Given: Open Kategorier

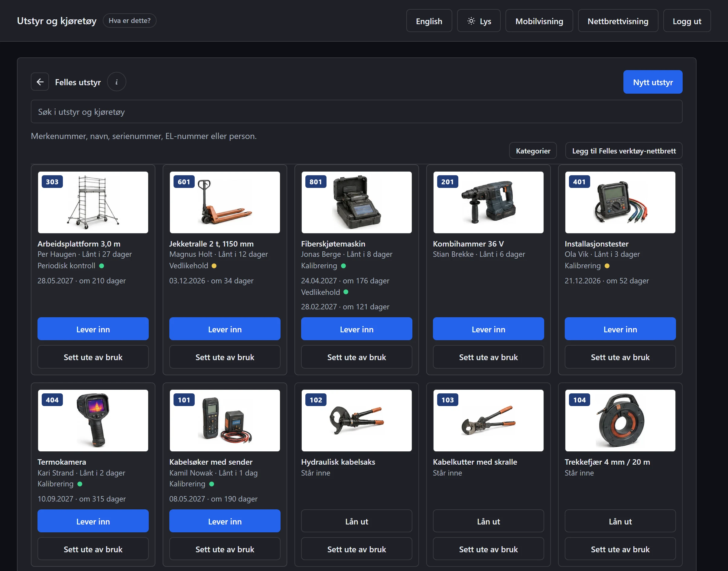Looking at the screenshot, I should tap(533, 151).
